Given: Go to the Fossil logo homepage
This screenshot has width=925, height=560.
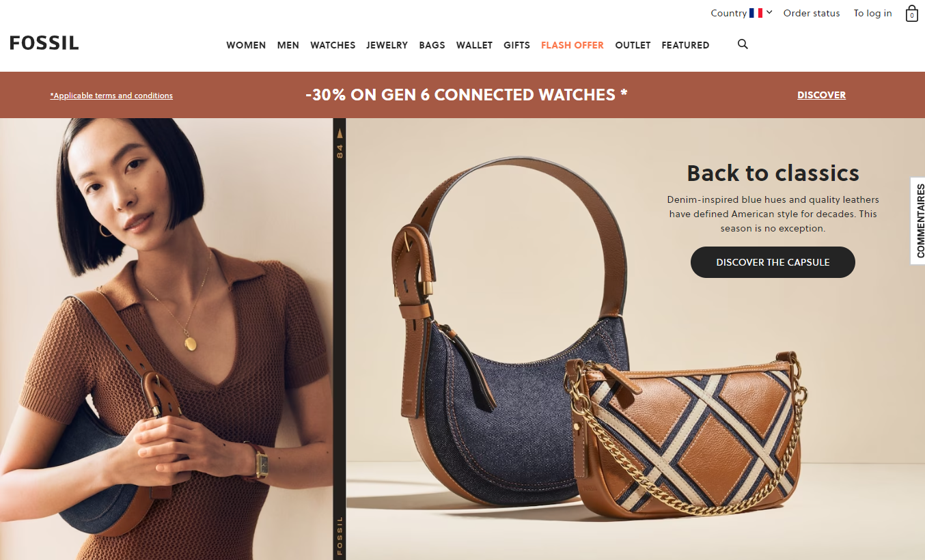Looking at the screenshot, I should (44, 43).
